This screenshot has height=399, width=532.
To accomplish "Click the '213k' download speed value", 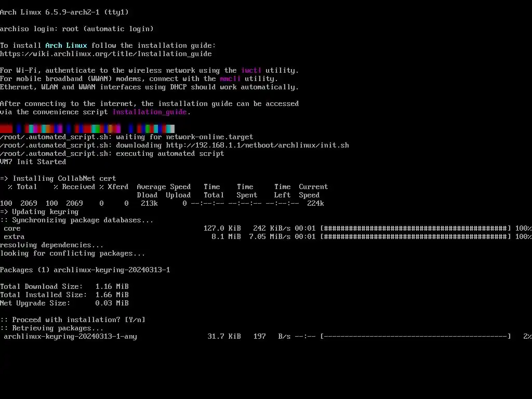I will click(149, 203).
